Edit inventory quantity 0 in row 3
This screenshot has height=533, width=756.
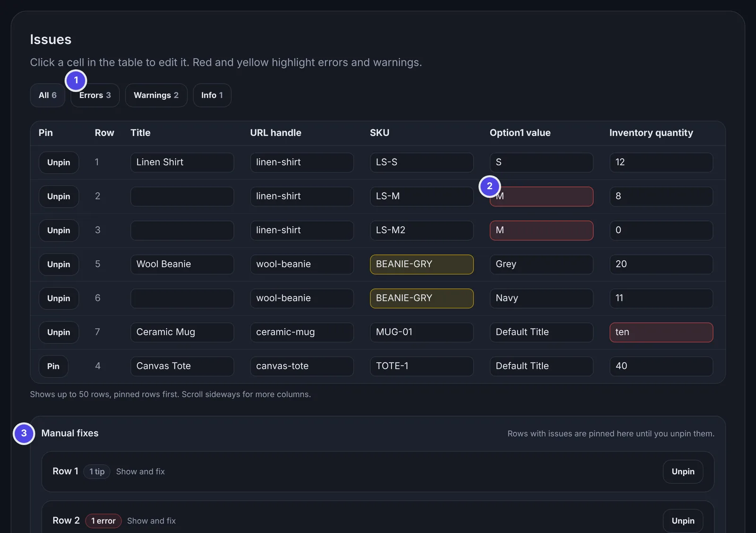661,230
